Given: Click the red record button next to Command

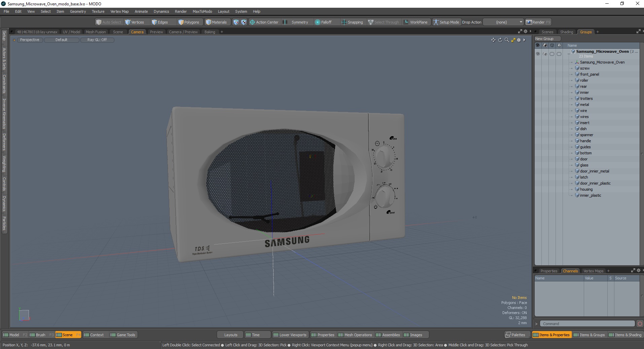Looking at the screenshot, I should tap(640, 324).
